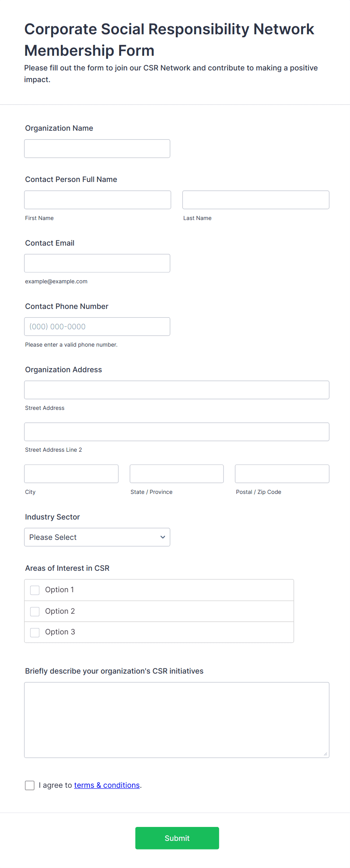Screen dimensions: 350x868
Task: Click the green Submit button
Action: (x=177, y=838)
